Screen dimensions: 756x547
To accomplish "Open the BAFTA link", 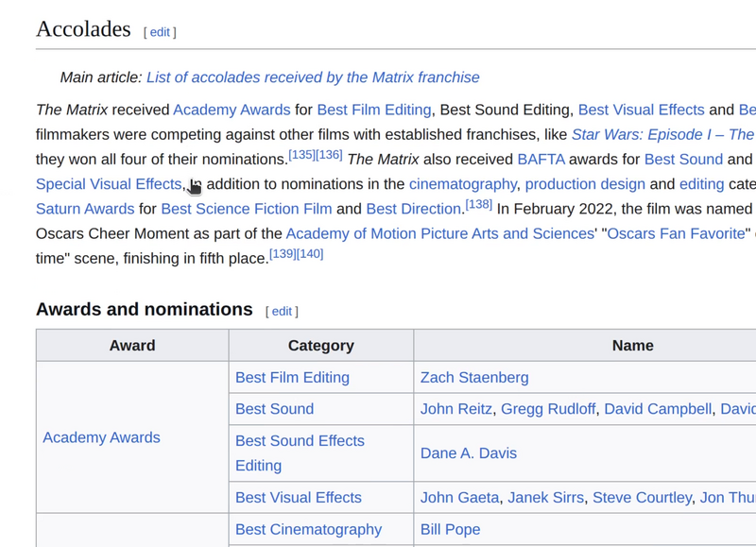I will [541, 160].
